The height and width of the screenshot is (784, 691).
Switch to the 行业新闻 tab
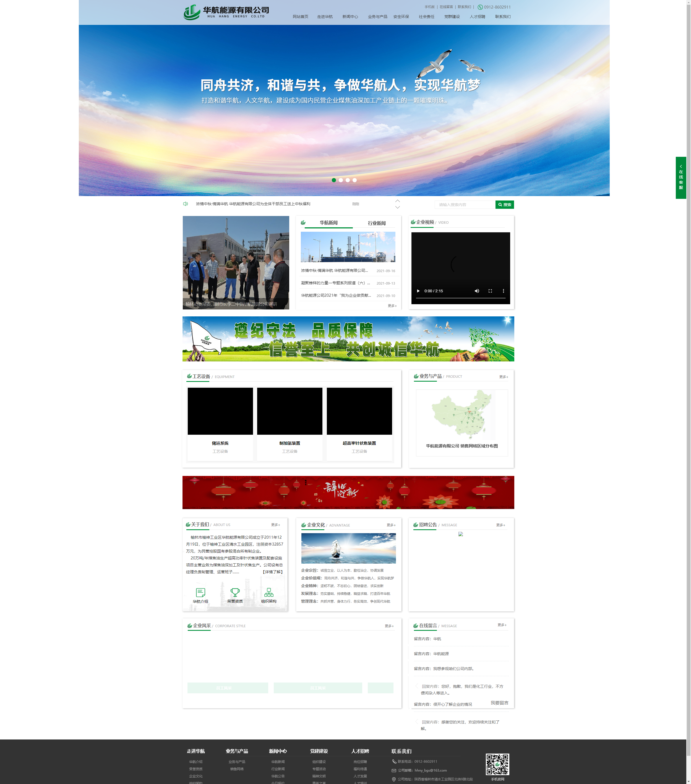click(x=377, y=223)
